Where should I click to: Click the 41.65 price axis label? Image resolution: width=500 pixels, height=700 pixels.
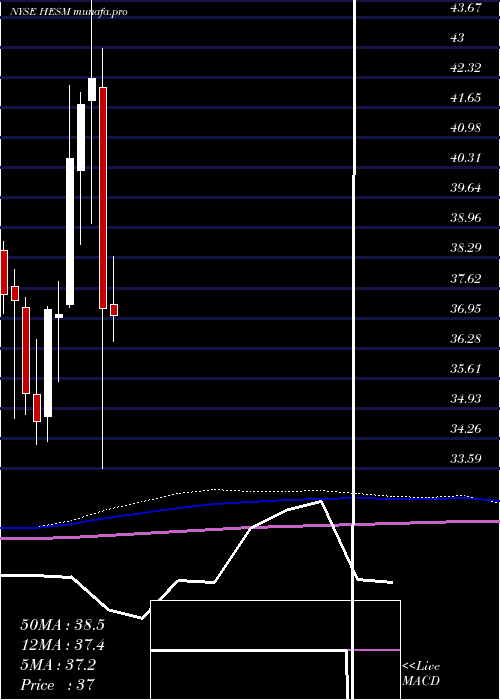(466, 98)
